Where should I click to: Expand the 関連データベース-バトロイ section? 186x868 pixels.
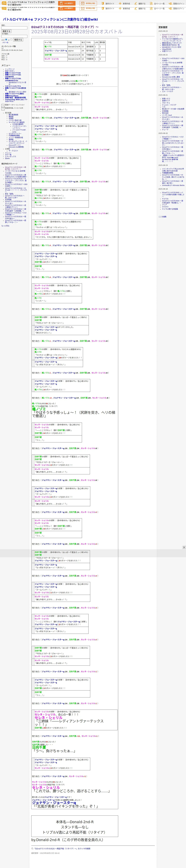3,105
